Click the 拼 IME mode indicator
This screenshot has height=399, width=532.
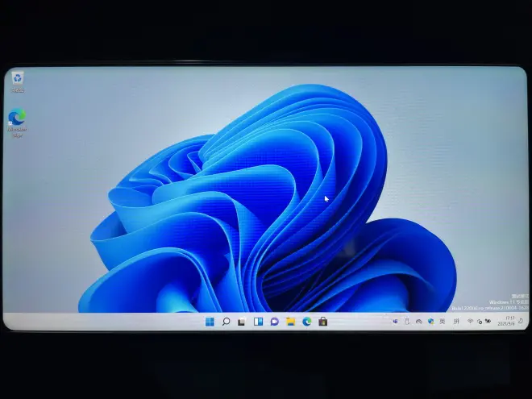tap(456, 321)
